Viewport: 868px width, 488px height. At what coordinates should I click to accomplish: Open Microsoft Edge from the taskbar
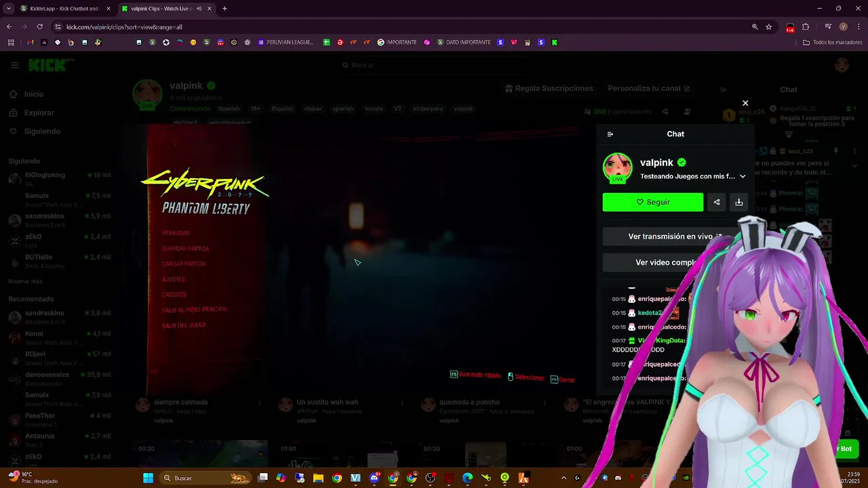pyautogui.click(x=467, y=478)
